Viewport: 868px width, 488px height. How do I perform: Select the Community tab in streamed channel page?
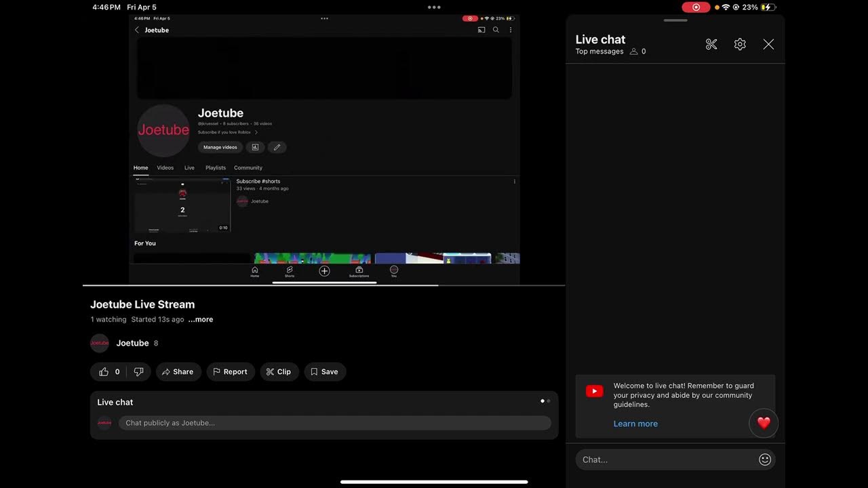(x=248, y=168)
